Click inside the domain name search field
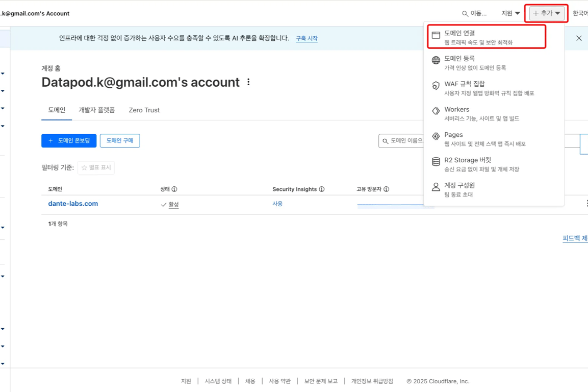The image size is (588, 392). click(401, 141)
